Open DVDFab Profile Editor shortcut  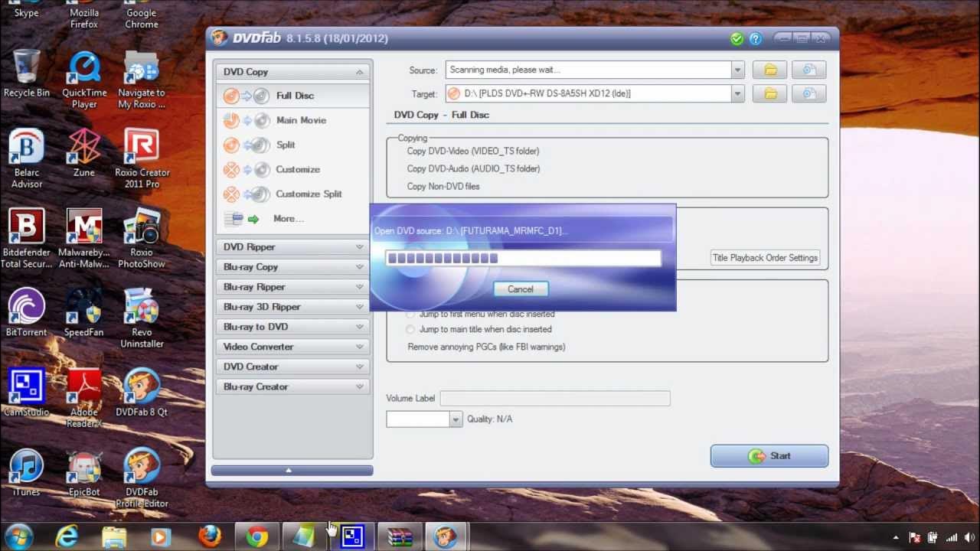pos(142,478)
